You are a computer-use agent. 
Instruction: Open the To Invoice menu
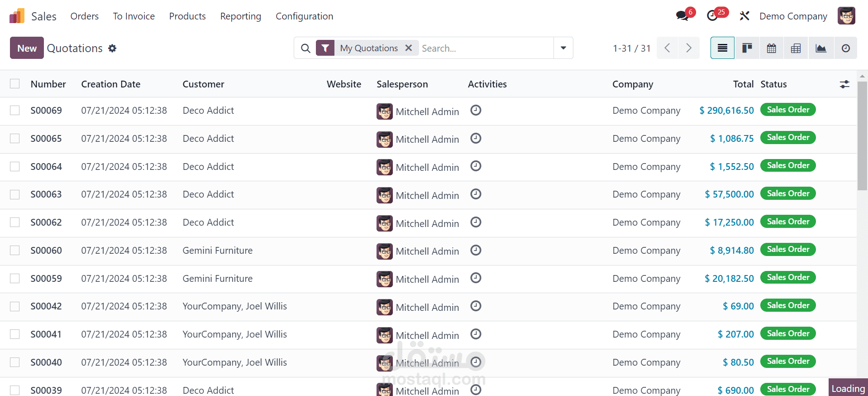134,16
